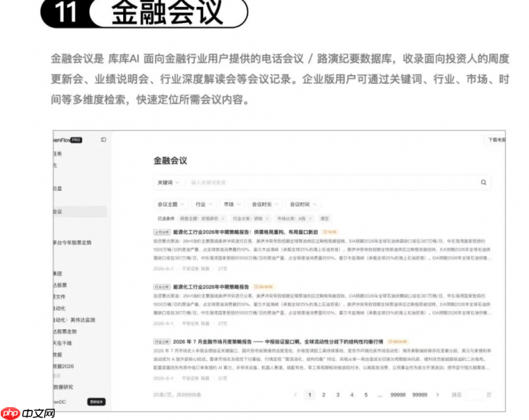Viewport: 529px width, 420px height.
Task: Open 能源化工行业2026年中期策略报告：供需格局重构 result
Action: (x=246, y=232)
